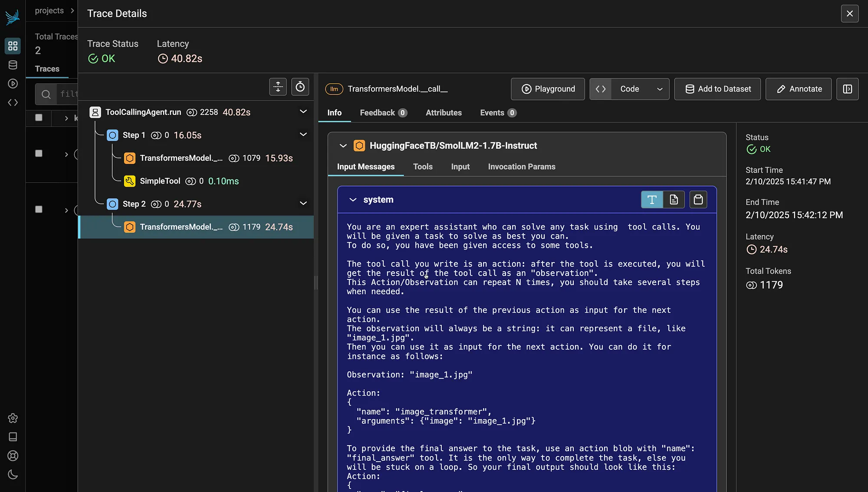The width and height of the screenshot is (868, 492).
Task: Collapse the system message chevron
Action: click(x=353, y=200)
